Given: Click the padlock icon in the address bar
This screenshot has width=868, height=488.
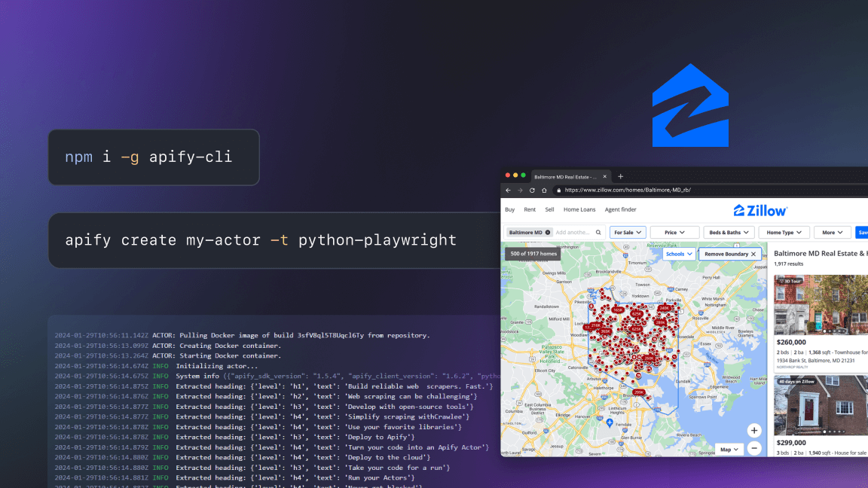Looking at the screenshot, I should coord(558,190).
